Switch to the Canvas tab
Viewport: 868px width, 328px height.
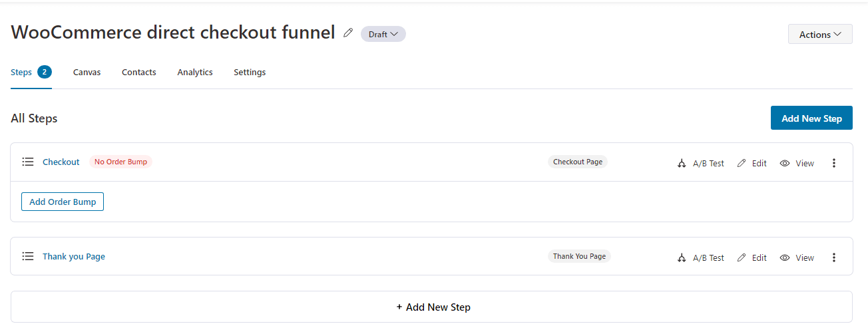(x=87, y=72)
